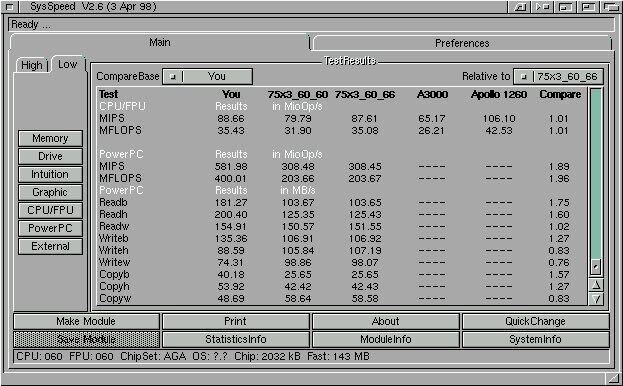The image size is (623, 386).
Task: Open the CompareBase cycle gadget showing You
Action: point(207,76)
